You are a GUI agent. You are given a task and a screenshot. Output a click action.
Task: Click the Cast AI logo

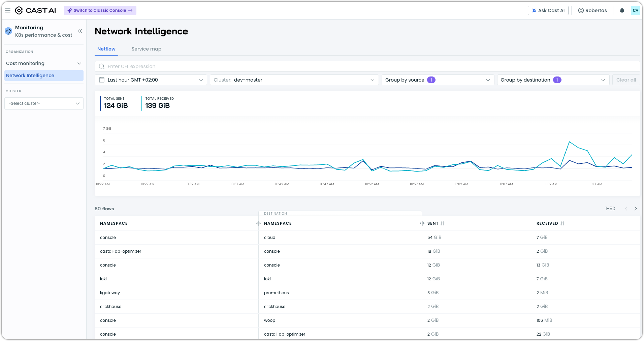point(35,10)
